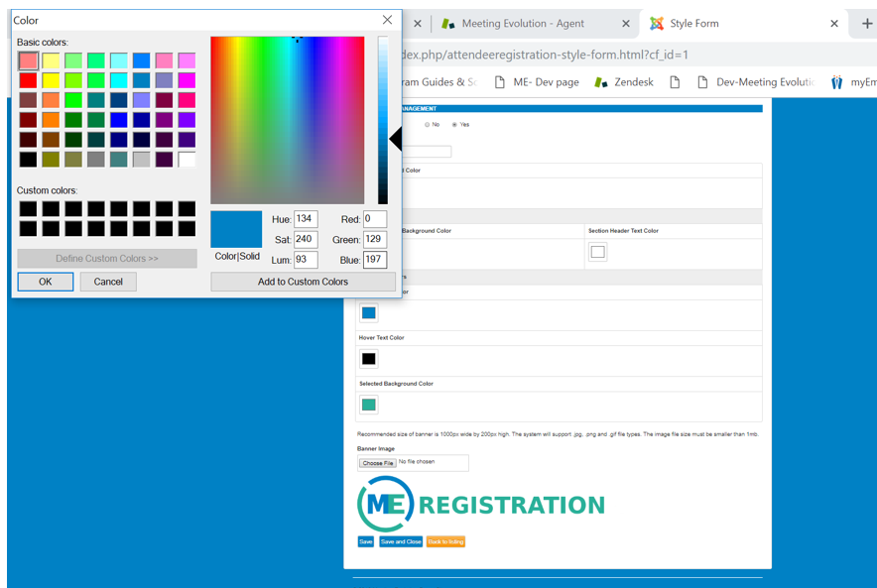Click the Back to listing button
This screenshot has width=877, height=588.
445,541
